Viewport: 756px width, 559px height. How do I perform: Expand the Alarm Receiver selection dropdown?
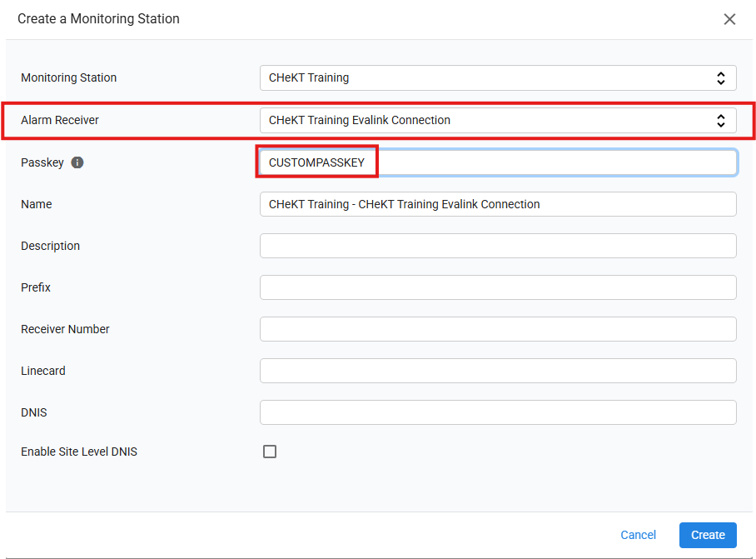[x=498, y=120]
